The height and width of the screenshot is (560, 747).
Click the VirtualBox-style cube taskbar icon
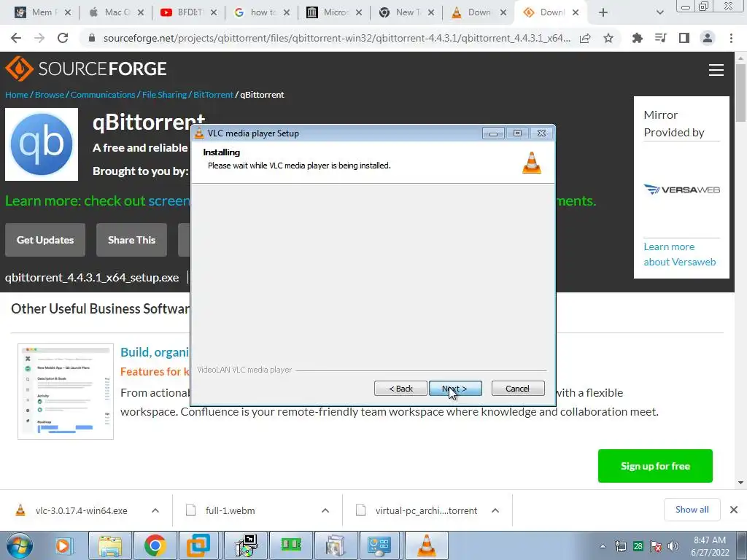[x=198, y=545]
